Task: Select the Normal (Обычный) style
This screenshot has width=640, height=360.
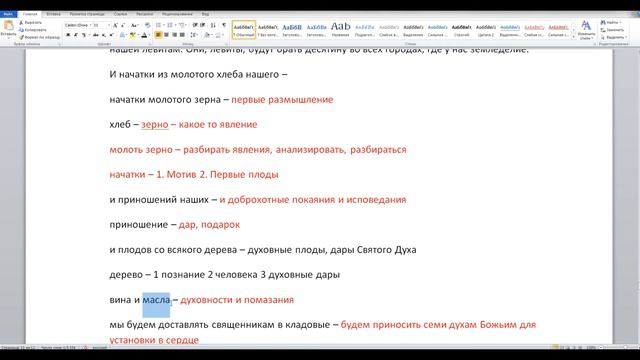Action: [x=244, y=30]
